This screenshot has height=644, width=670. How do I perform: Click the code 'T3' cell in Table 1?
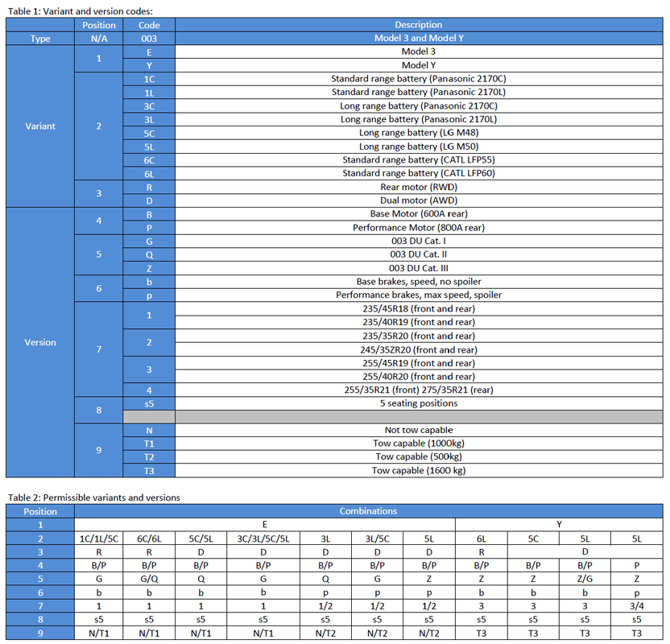point(149,471)
